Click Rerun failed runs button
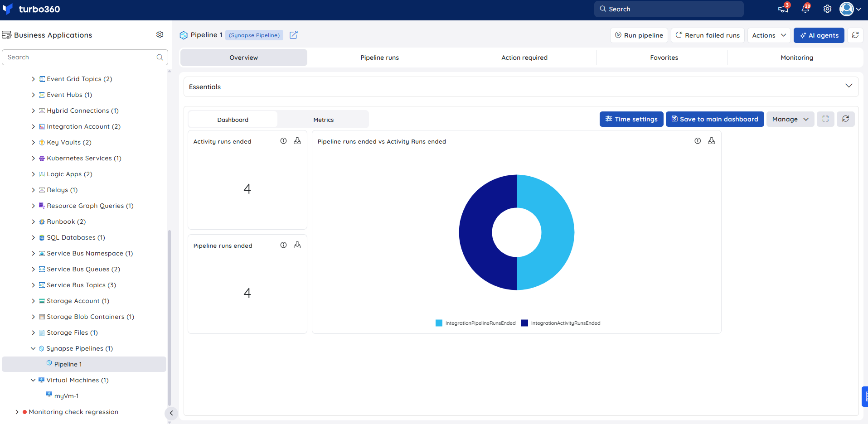This screenshot has height=424, width=868. click(708, 35)
